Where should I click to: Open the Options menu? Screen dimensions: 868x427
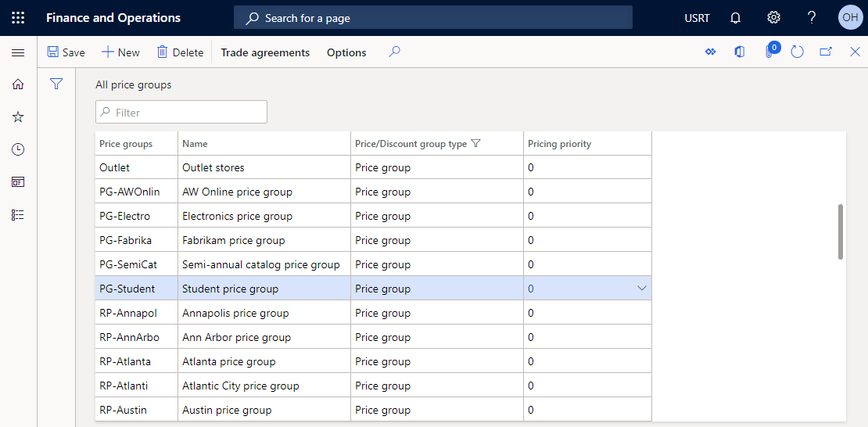click(346, 52)
